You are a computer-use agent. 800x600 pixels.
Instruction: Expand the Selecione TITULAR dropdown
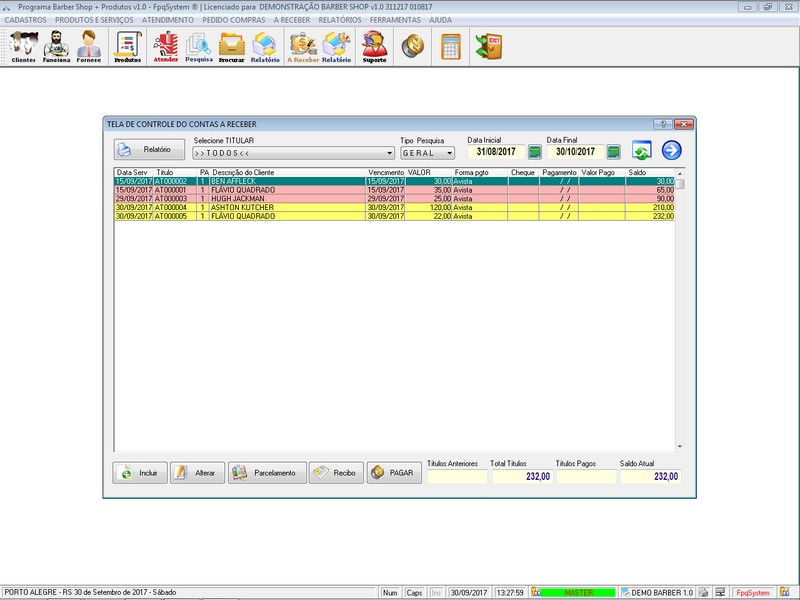(x=389, y=153)
